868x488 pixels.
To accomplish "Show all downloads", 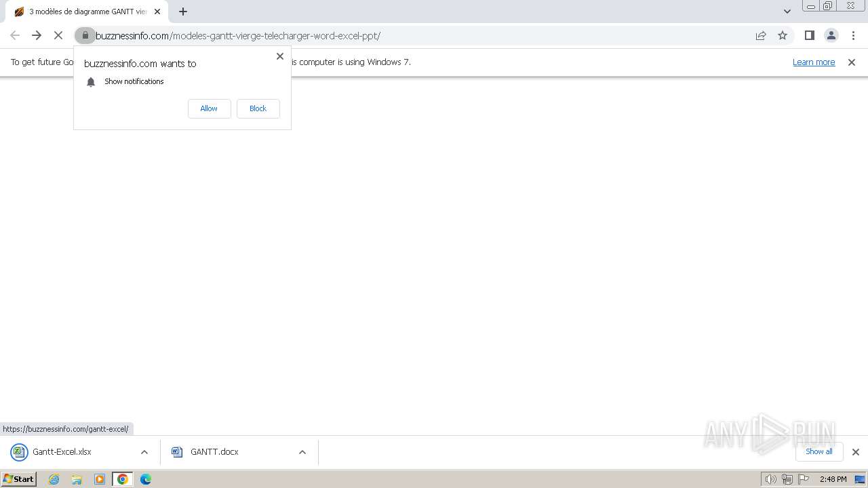I will coord(819,451).
